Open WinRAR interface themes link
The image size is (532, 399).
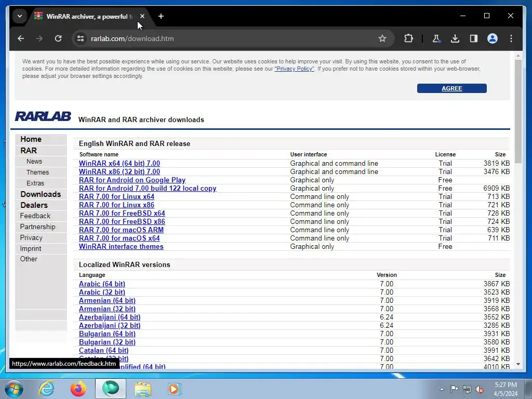click(121, 247)
